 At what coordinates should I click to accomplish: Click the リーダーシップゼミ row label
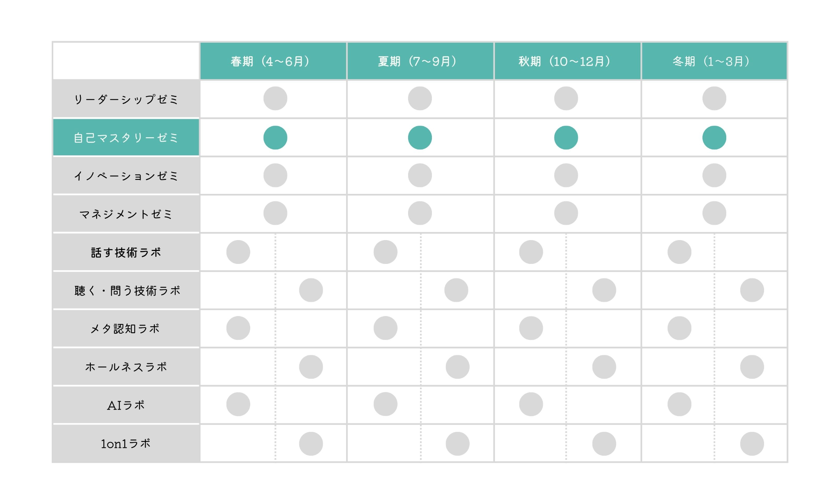click(126, 99)
